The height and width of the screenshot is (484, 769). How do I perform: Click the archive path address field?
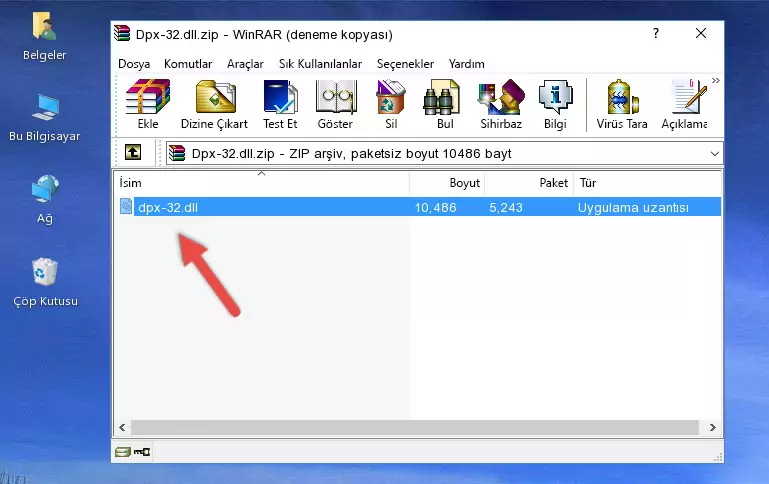444,153
